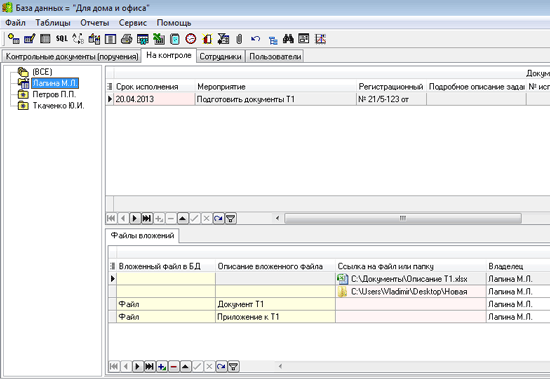Open filter in the upper table navigator
Viewport: 550px width, 379px height.
[230, 219]
